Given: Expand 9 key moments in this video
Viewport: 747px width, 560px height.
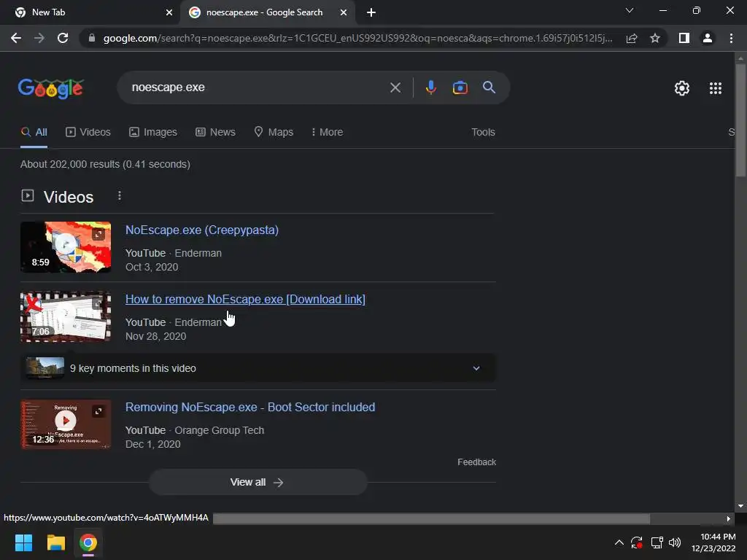Looking at the screenshot, I should point(258,368).
